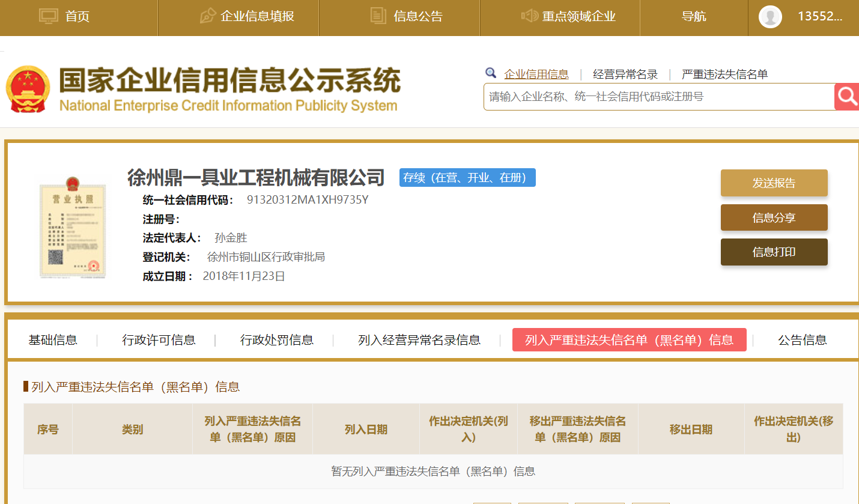This screenshot has height=504, width=859.
Task: Click the 存续（在营、开业、在册）status badge
Action: tap(467, 177)
